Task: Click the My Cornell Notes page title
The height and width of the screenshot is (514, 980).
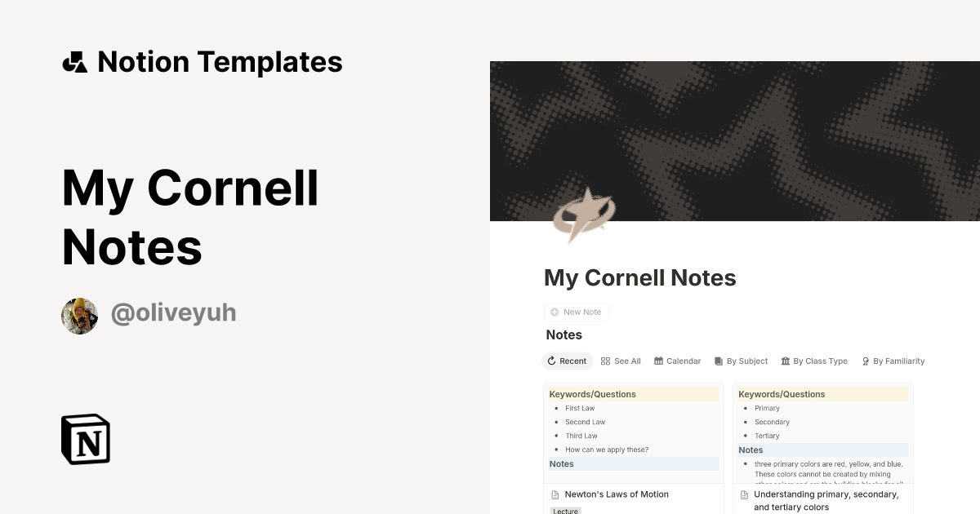Action: pyautogui.click(x=639, y=277)
